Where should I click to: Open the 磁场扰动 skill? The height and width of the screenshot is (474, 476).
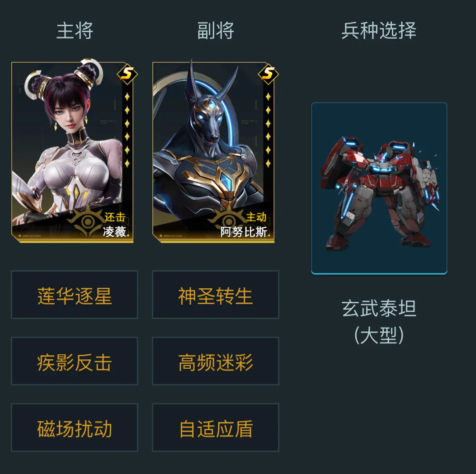click(x=75, y=427)
